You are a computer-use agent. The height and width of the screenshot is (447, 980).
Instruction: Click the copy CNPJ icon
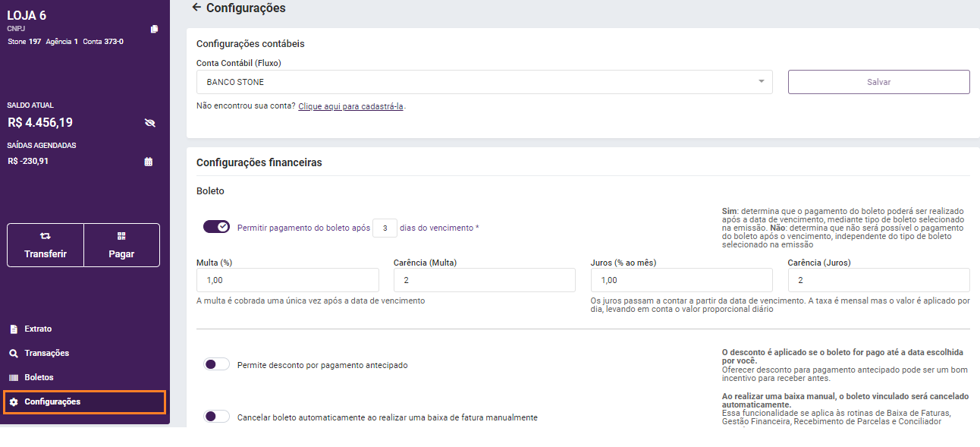pyautogui.click(x=154, y=29)
